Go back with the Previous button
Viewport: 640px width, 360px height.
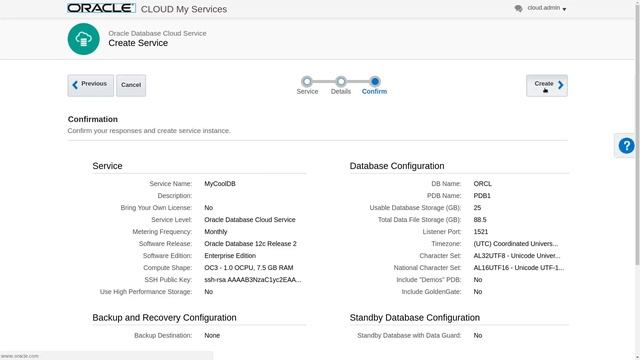click(x=91, y=85)
